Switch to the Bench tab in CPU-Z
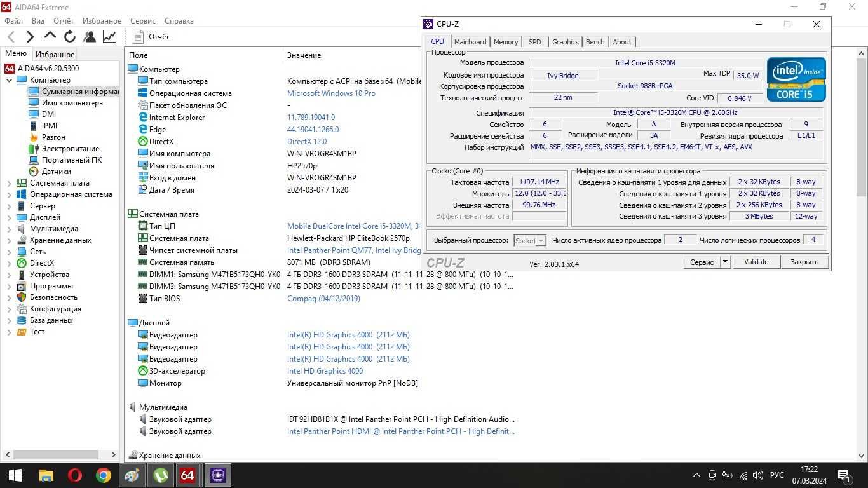 click(595, 42)
